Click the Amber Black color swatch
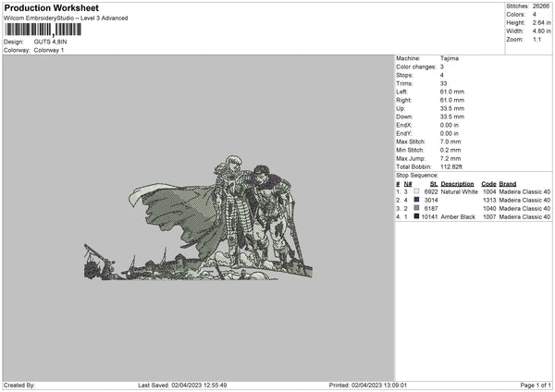The height and width of the screenshot is (392, 555). click(x=416, y=216)
